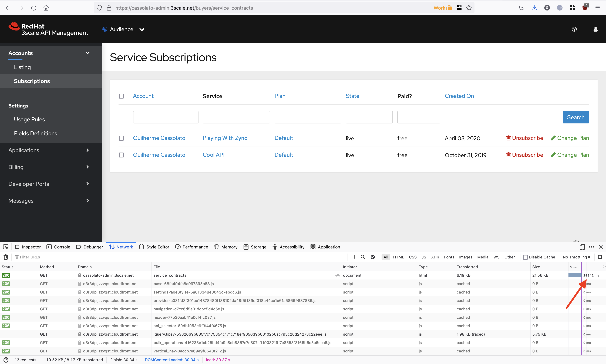
Task: Click the element picker icon in devtools
Action: 6,247
